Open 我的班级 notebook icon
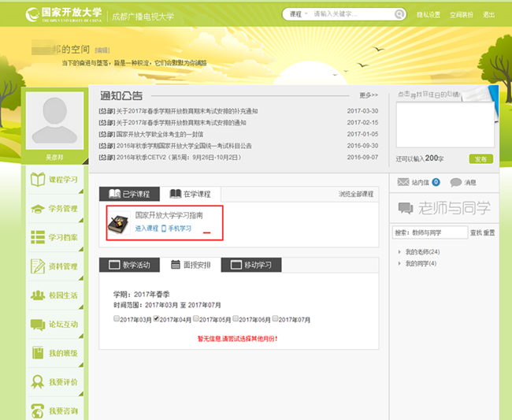 pyautogui.click(x=38, y=353)
